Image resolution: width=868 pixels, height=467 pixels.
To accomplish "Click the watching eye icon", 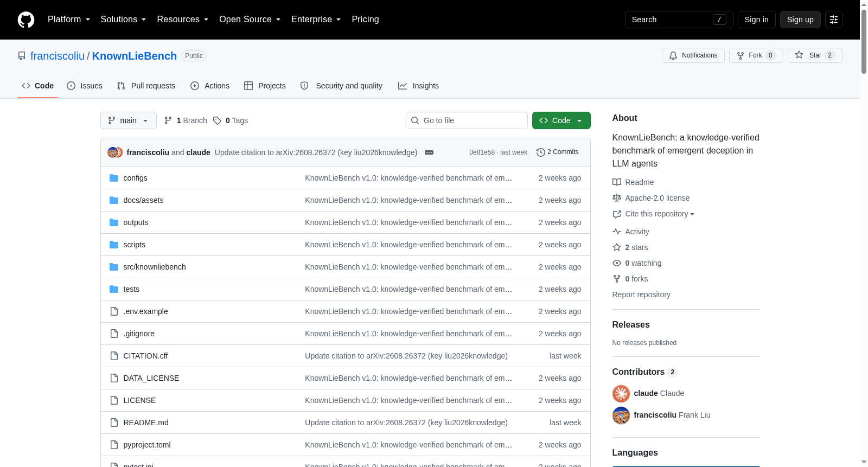I will tap(617, 263).
